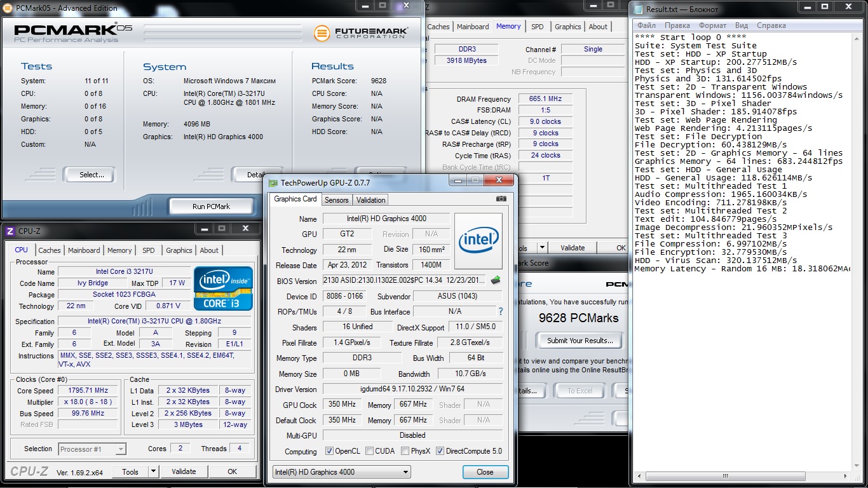Select the Graphics Card tab in GPU-Z
868x488 pixels.
tap(295, 199)
